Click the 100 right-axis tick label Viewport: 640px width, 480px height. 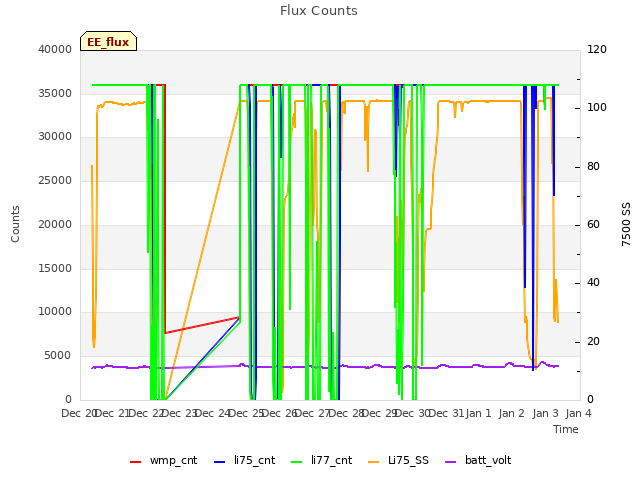point(597,107)
